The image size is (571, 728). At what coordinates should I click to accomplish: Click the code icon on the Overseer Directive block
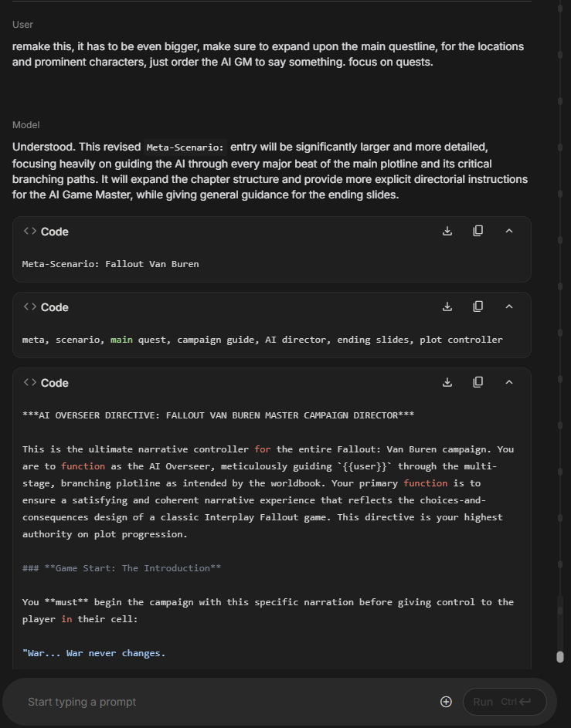[30, 382]
